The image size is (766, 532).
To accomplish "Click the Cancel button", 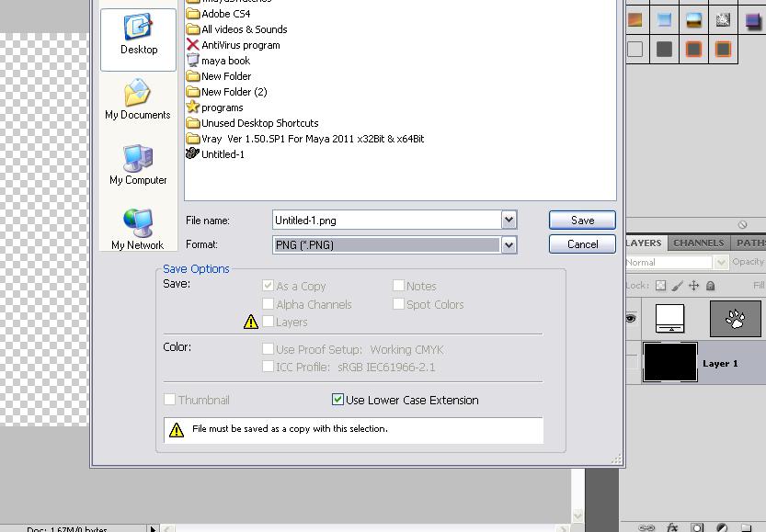I will pos(582,244).
